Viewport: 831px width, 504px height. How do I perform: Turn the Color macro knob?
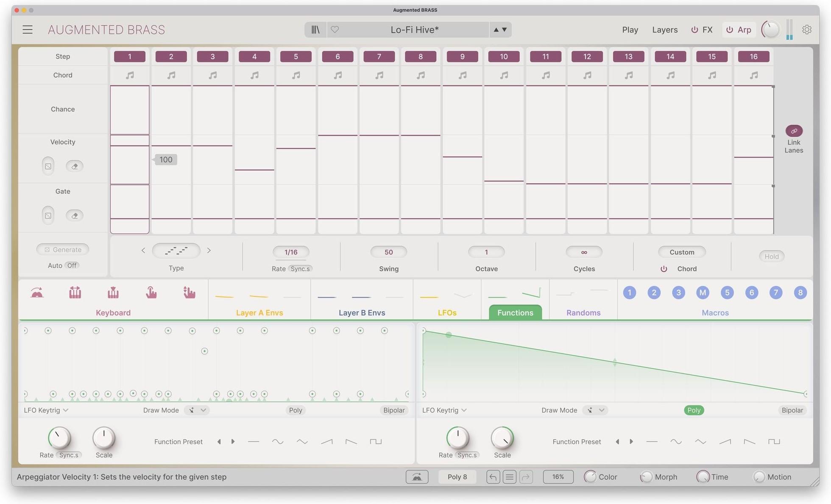click(590, 476)
